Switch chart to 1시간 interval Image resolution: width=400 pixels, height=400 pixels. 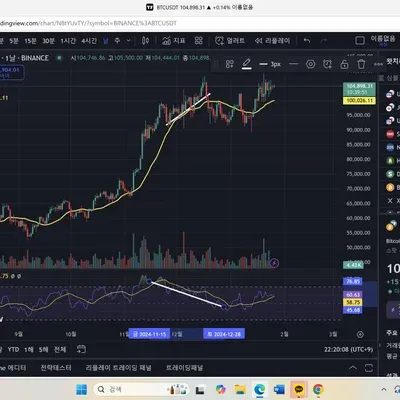[68, 41]
